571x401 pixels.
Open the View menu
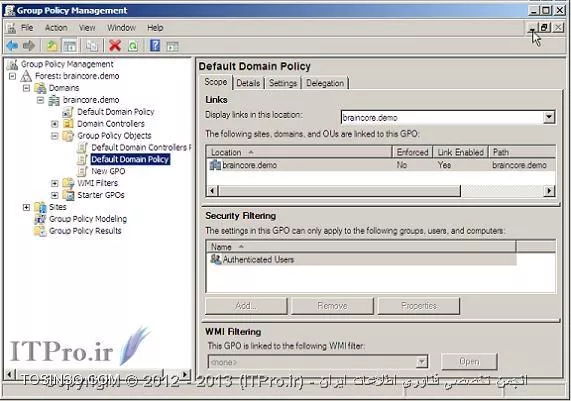(x=87, y=28)
